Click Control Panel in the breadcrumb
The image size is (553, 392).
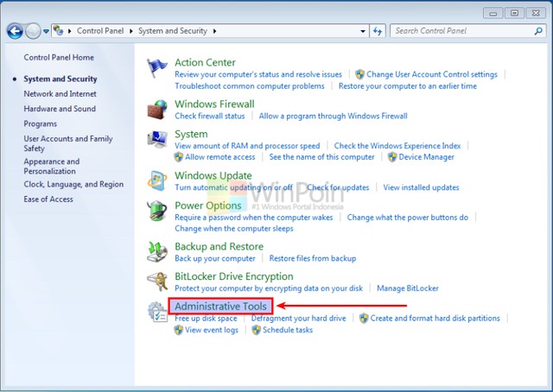click(100, 31)
